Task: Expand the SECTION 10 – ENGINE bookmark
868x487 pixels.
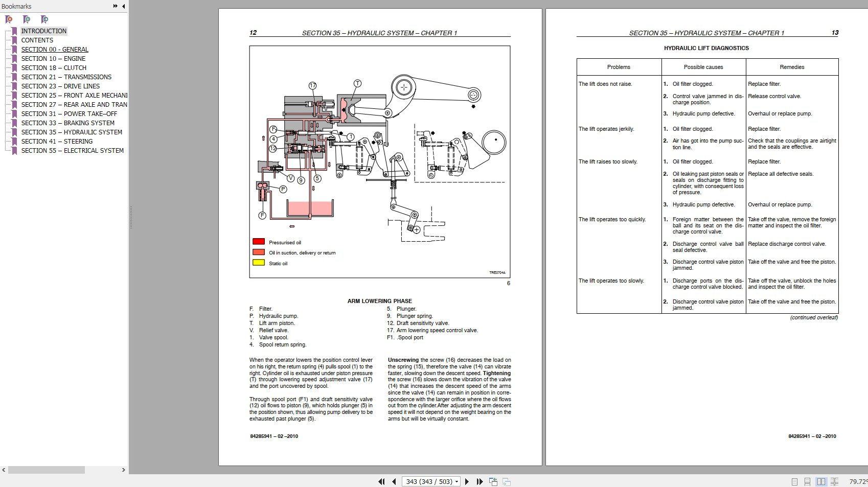Action: (15, 58)
